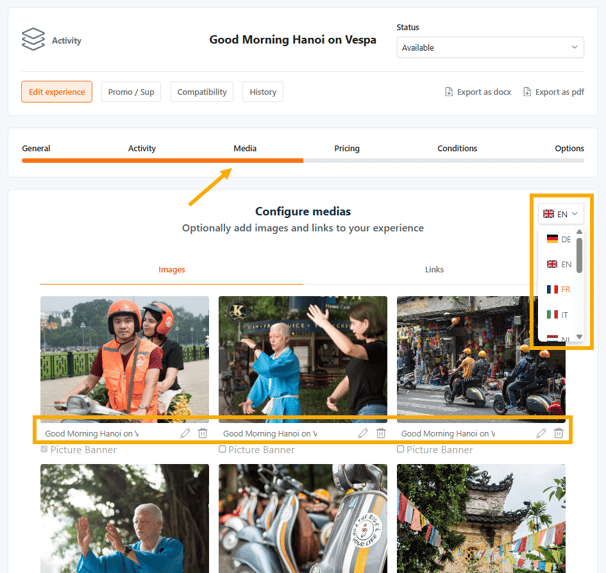The height and width of the screenshot is (573, 606).
Task: Select the French flag FR language option
Action: point(558,289)
